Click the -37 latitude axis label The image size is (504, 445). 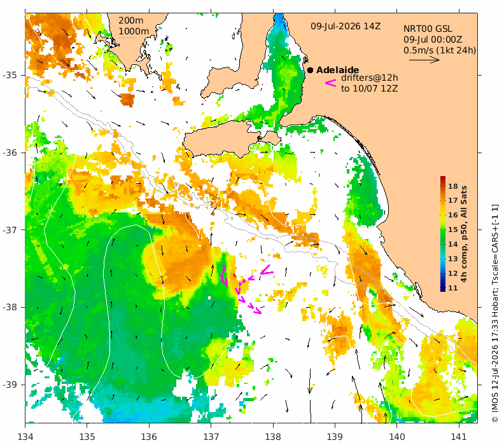[10, 230]
